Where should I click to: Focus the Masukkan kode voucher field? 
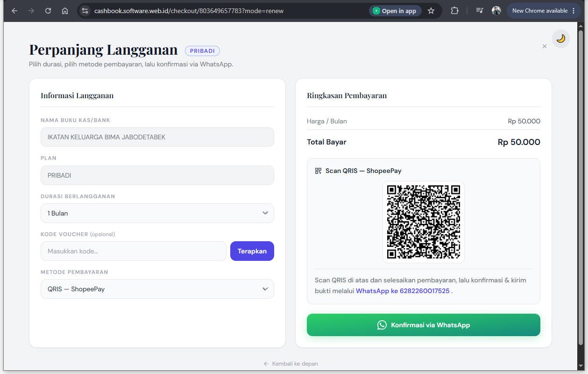(x=134, y=251)
